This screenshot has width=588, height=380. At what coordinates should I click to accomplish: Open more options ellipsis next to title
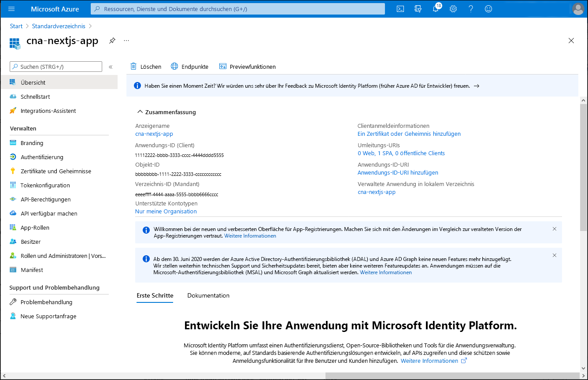(x=126, y=41)
